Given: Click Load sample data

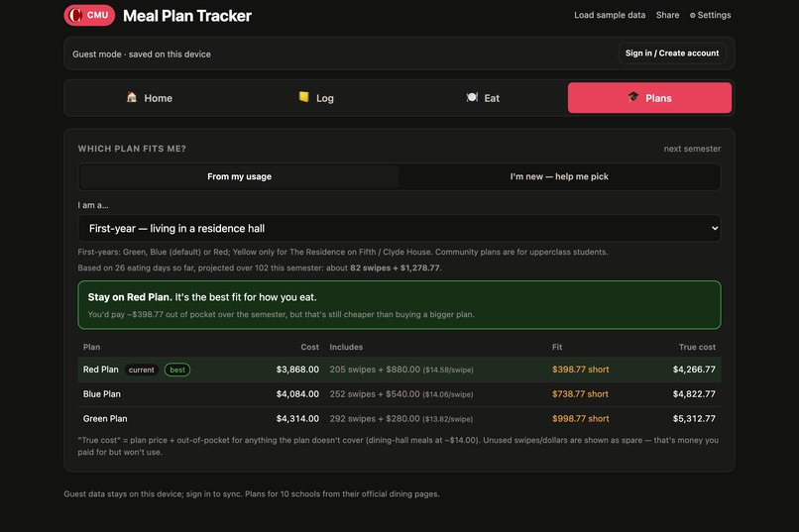Looking at the screenshot, I should (610, 15).
